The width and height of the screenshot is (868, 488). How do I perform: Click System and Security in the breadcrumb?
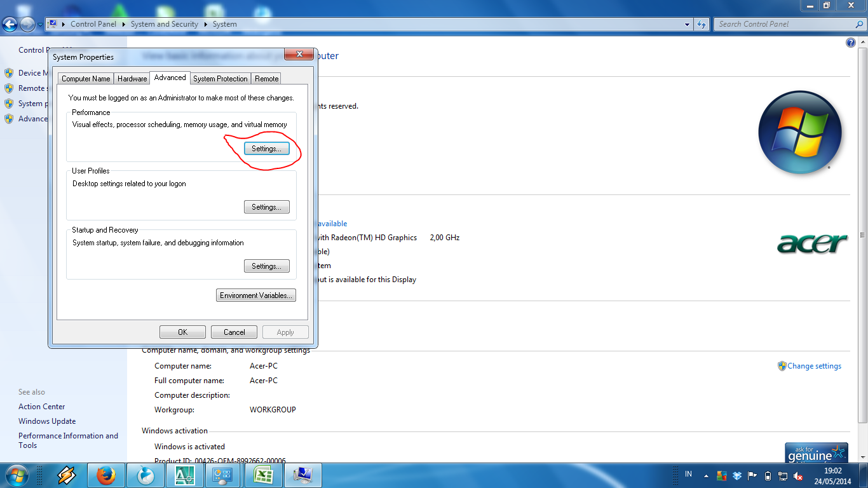(x=165, y=24)
